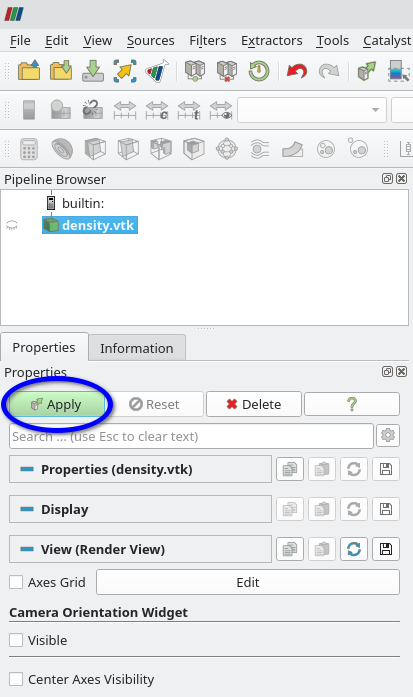Image resolution: width=413 pixels, height=697 pixels.
Task: Open the empty toolbar combo box dropdown
Action: point(312,110)
